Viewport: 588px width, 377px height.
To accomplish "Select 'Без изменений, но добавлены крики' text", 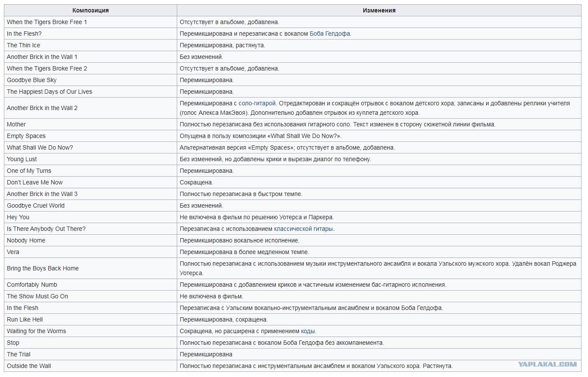I will pyautogui.click(x=275, y=159).
